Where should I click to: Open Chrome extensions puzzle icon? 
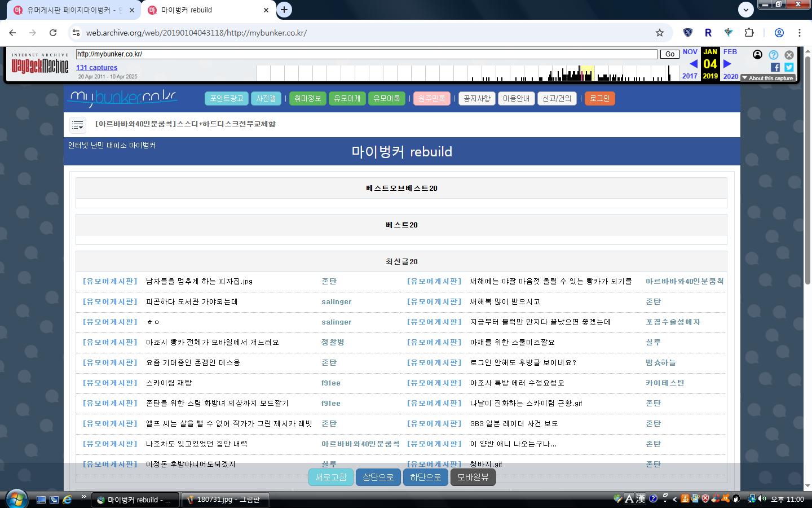pyautogui.click(x=749, y=33)
